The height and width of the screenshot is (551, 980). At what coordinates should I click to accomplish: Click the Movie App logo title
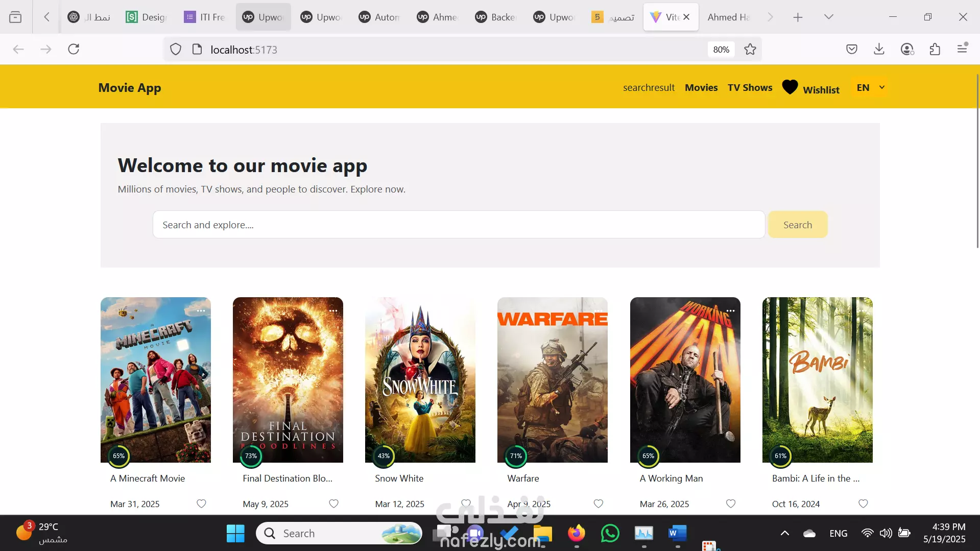[130, 88]
